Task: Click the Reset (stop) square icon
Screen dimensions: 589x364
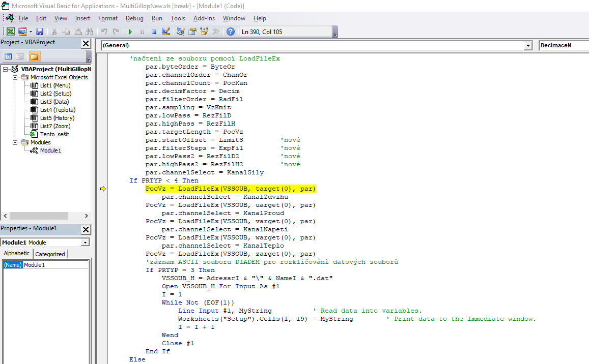Action: click(154, 32)
